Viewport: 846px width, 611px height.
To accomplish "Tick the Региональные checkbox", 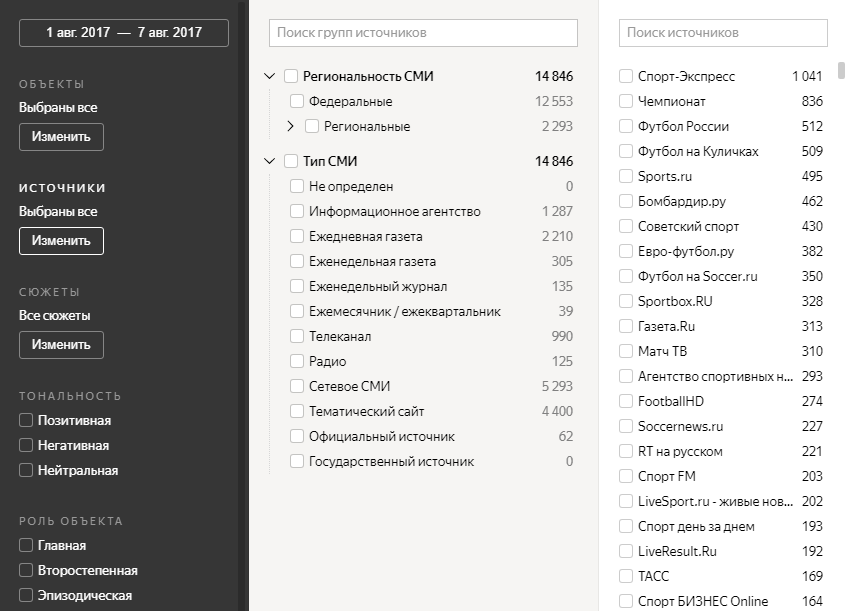I will pos(312,126).
